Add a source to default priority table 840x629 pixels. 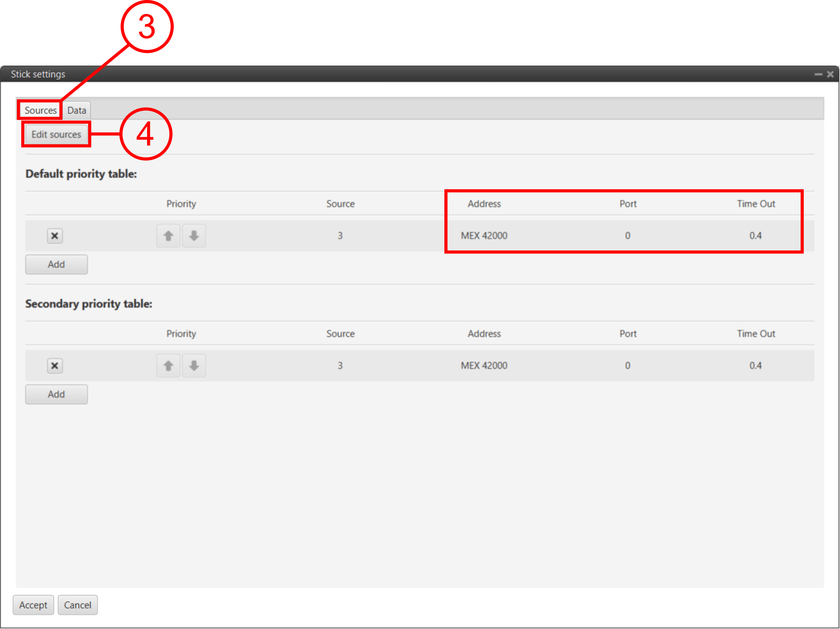pos(56,264)
